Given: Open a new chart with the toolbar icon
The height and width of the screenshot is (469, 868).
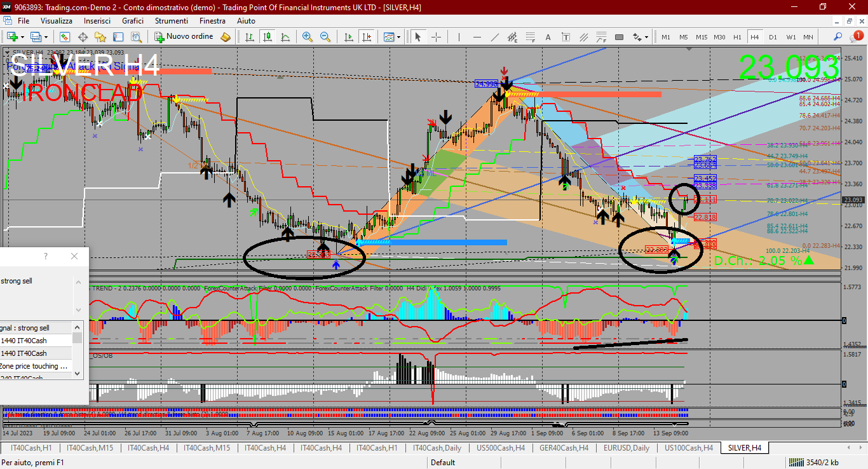Looking at the screenshot, I should point(12,37).
